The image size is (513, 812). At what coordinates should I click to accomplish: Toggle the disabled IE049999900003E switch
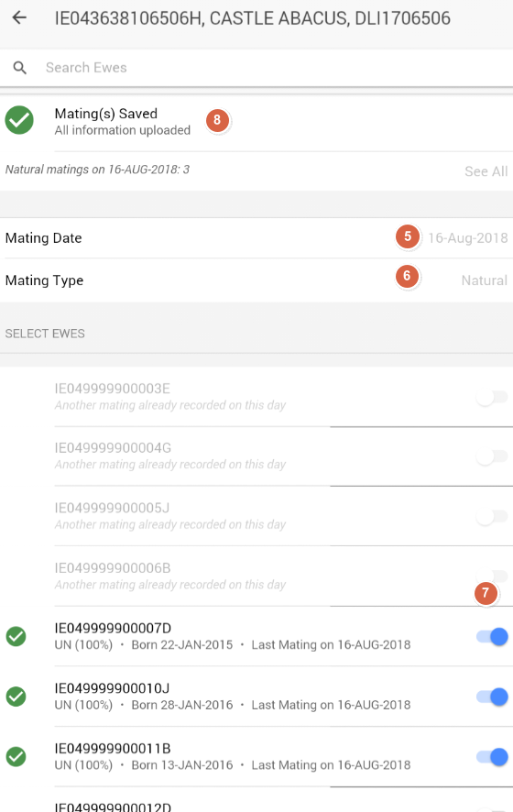[492, 397]
